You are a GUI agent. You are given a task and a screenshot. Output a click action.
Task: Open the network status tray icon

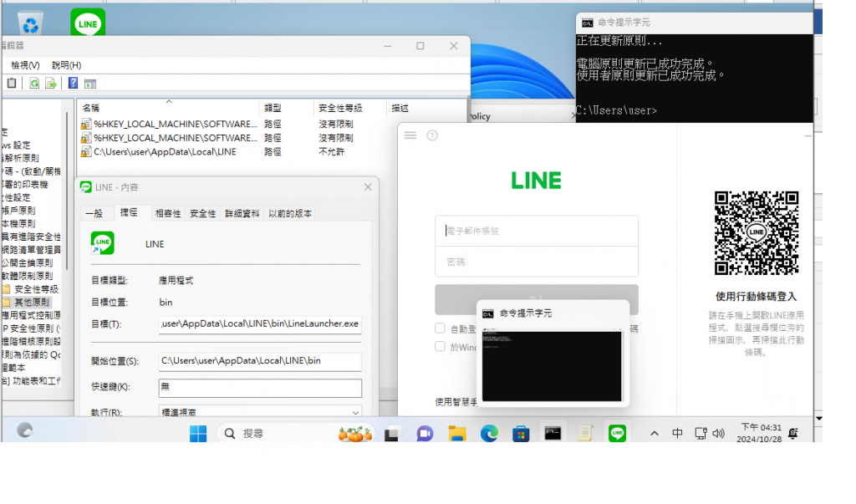[701, 434]
